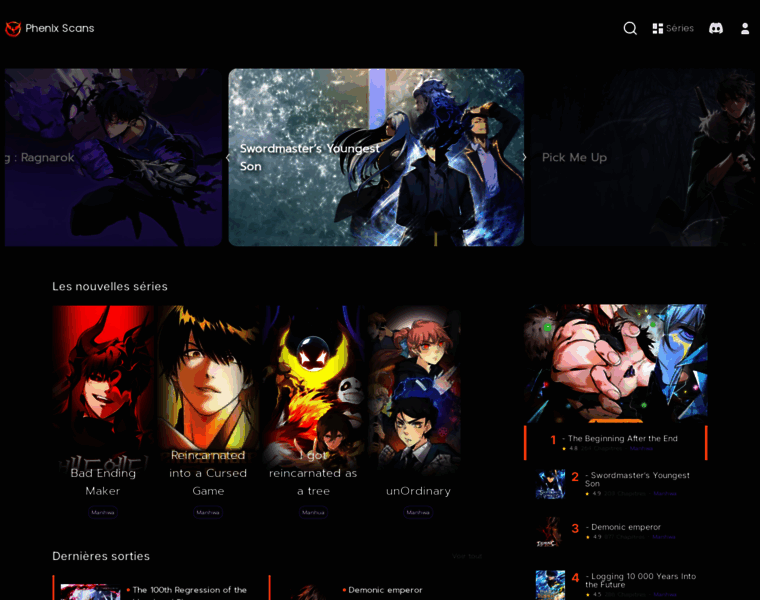Click the Phenix Scans phoenix logo icon
Viewport: 760px width, 600px height.
pyautogui.click(x=13, y=29)
